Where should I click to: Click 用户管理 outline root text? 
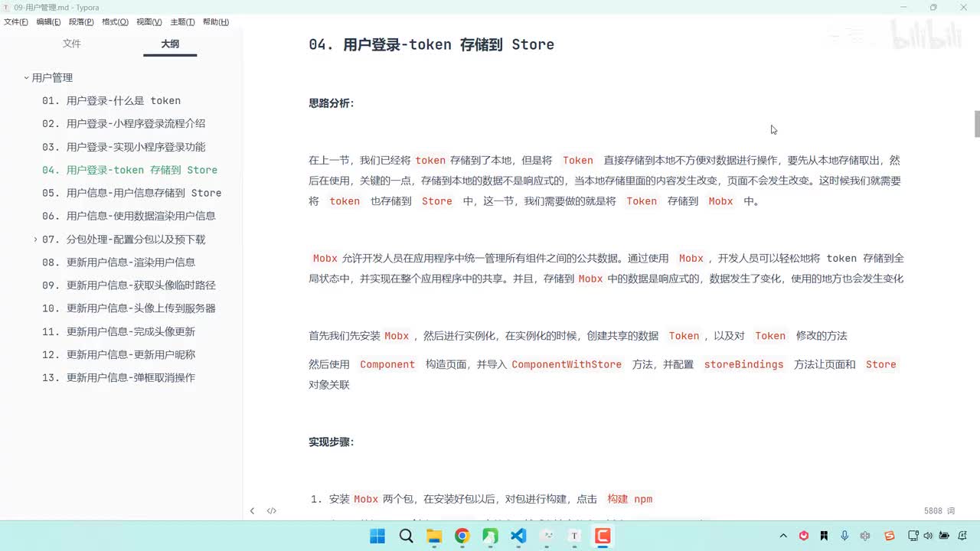[x=53, y=78]
